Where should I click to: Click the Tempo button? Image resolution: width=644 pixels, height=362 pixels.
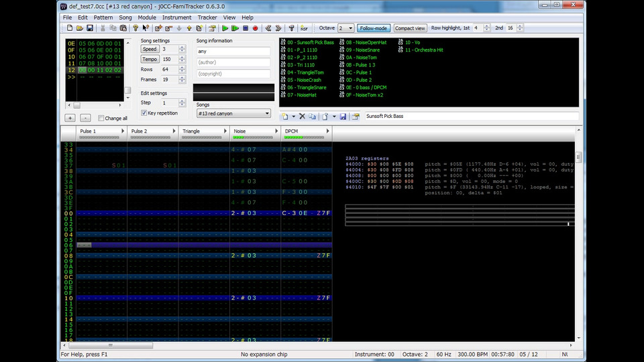pyautogui.click(x=150, y=59)
